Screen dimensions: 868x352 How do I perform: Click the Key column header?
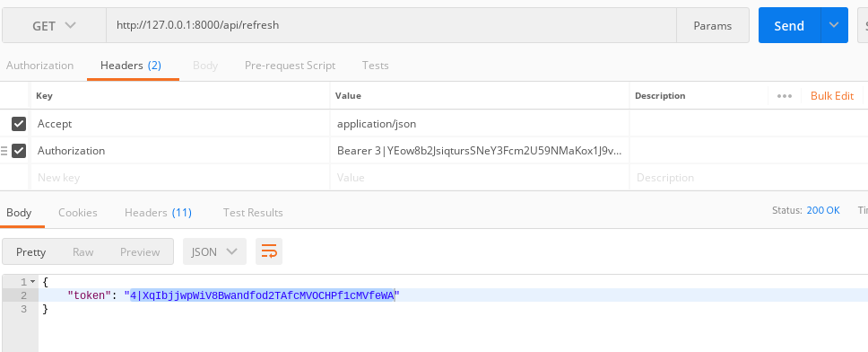(44, 96)
